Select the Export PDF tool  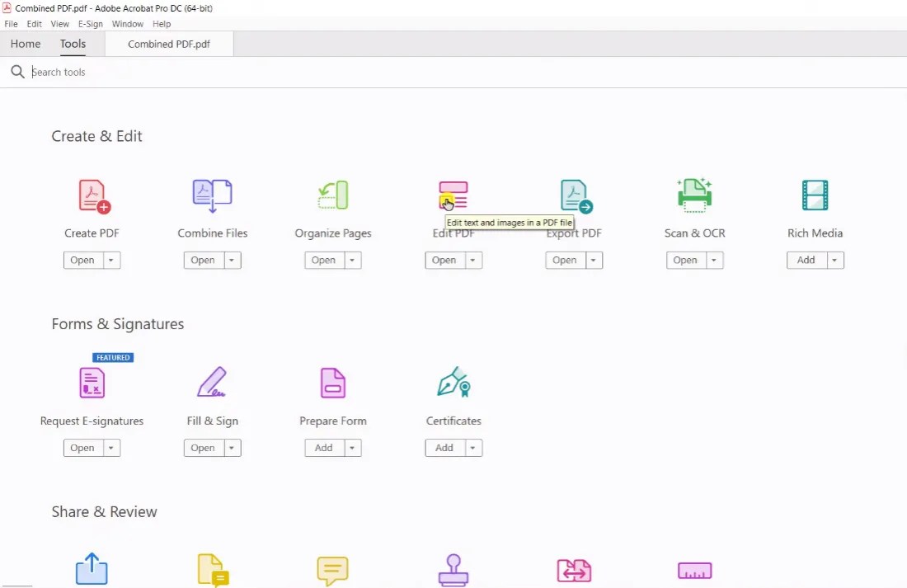pyautogui.click(x=574, y=195)
